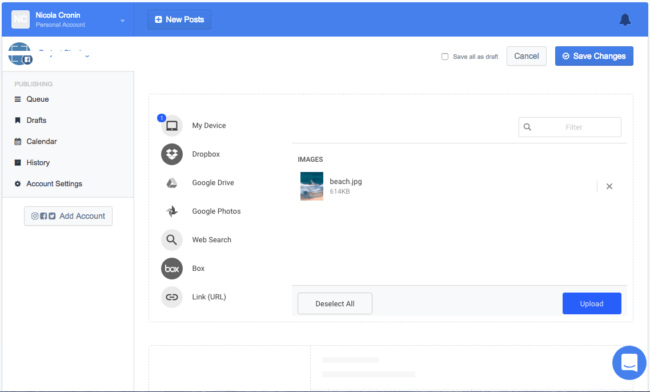Click the New Posts button
Image resolution: width=650 pixels, height=392 pixels.
179,19
